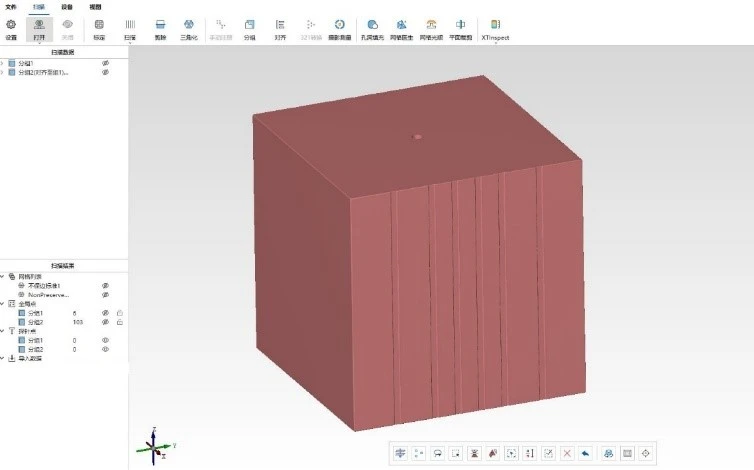Select the 导入数据 tree entry
The height and width of the screenshot is (470, 754).
point(30,359)
